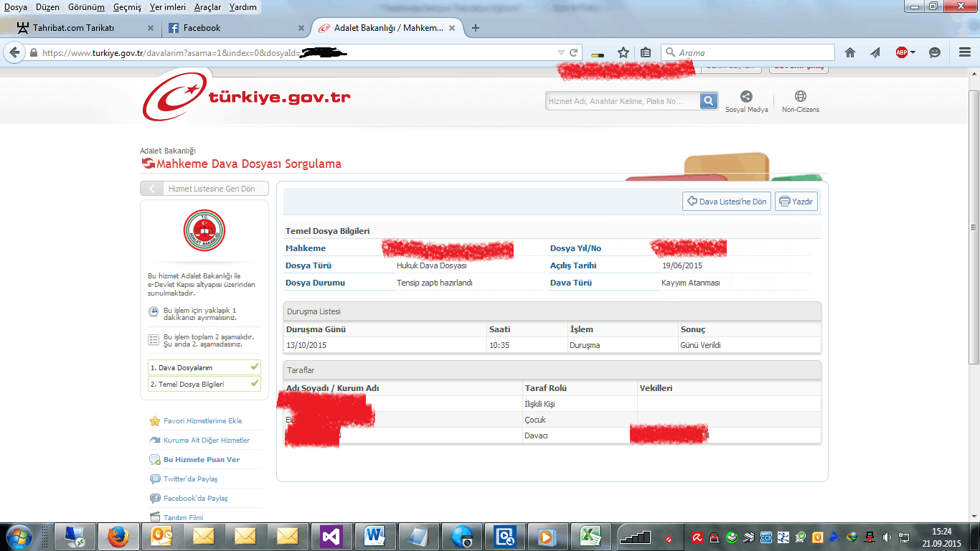Bookmark this page with the star icon
The width and height of the screenshot is (980, 551).
click(x=623, y=52)
